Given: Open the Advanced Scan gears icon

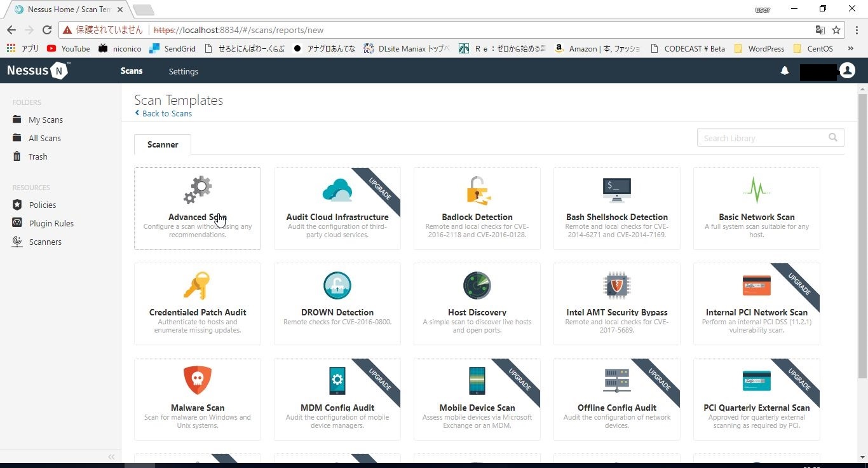Looking at the screenshot, I should 198,190.
